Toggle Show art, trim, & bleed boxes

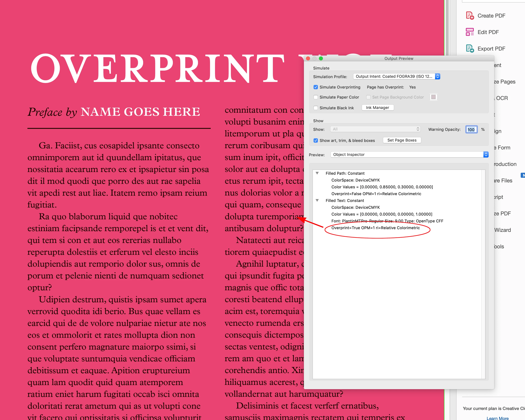[316, 140]
